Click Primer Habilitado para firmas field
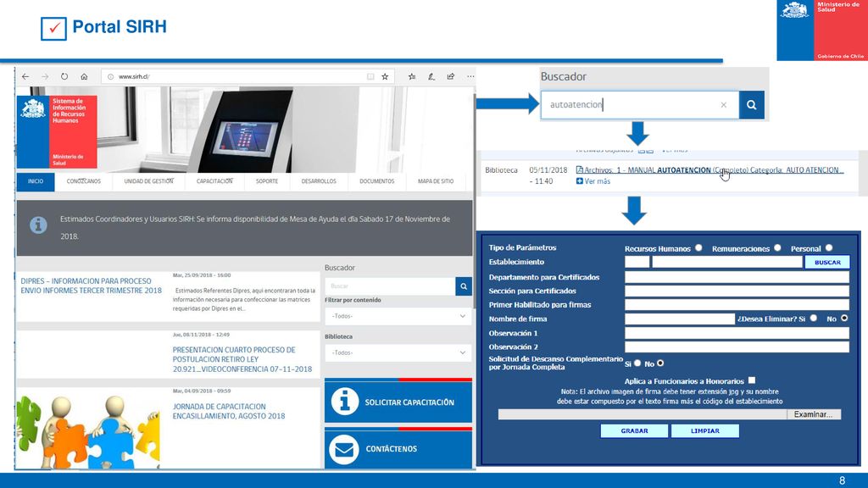The height and width of the screenshot is (488, 868). [x=737, y=304]
